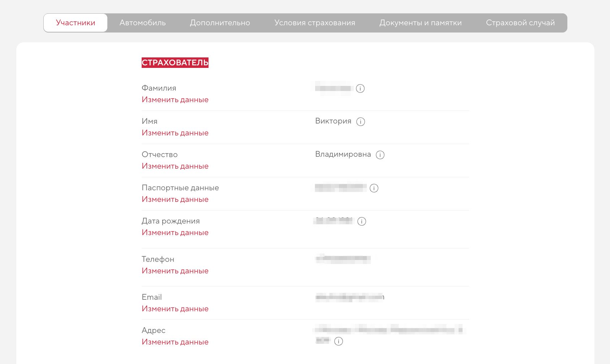Screen dimensions: 610x364
Task: Click info icon next to birth date
Action: [362, 221]
